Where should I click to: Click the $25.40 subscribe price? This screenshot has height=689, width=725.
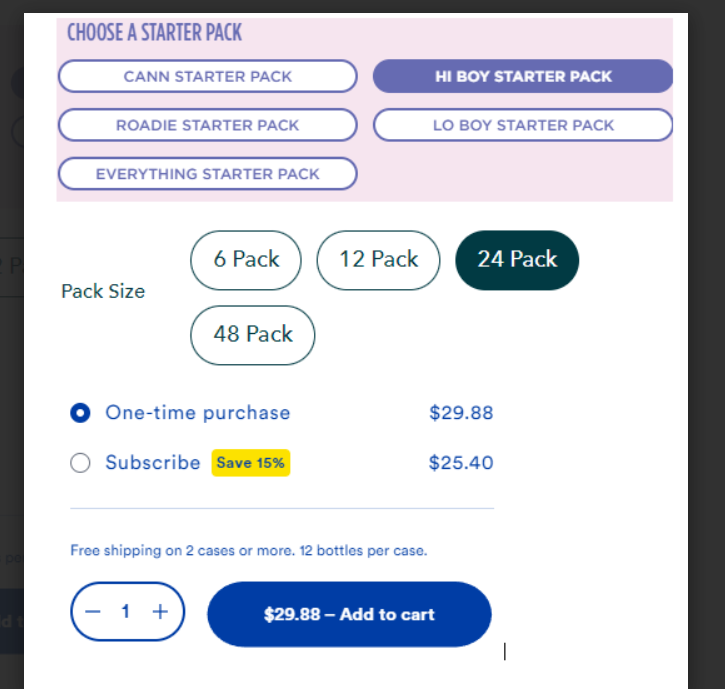[461, 462]
